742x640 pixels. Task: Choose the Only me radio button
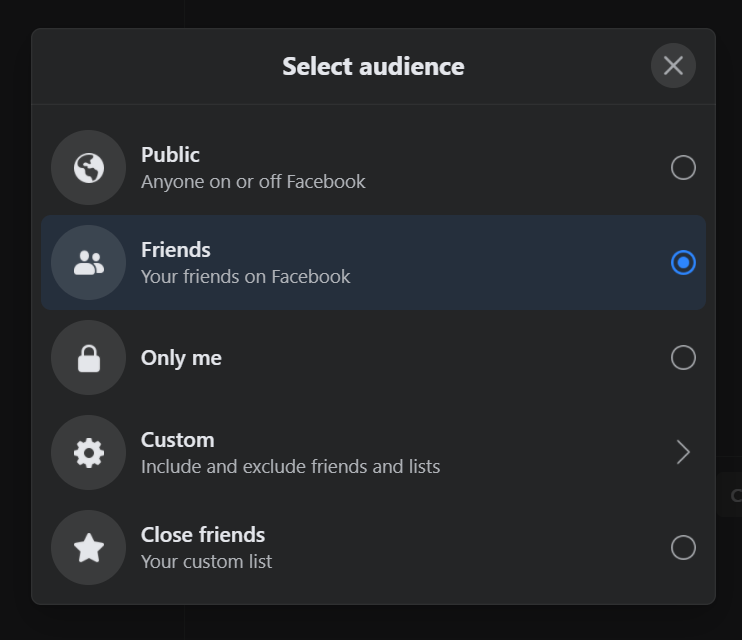tap(683, 358)
